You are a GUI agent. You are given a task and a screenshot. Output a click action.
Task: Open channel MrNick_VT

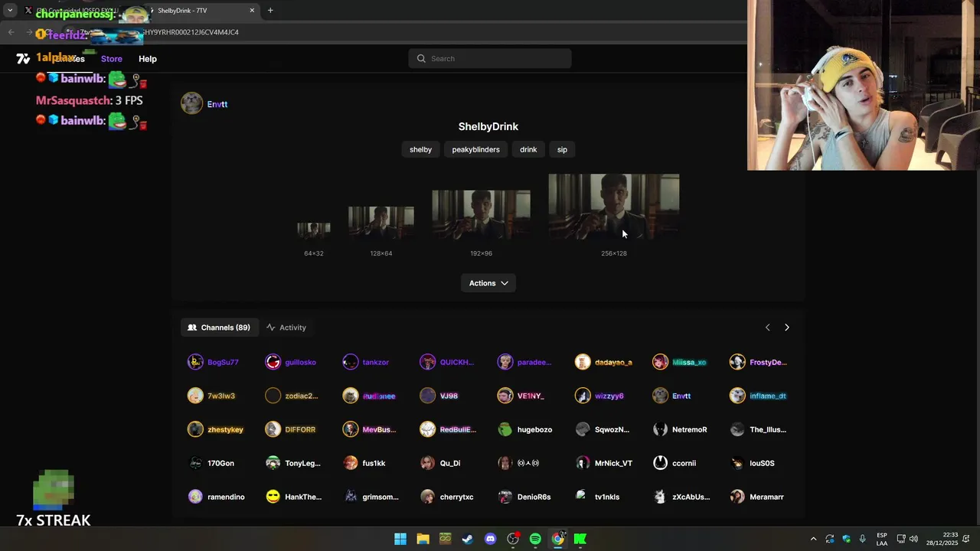click(603, 463)
